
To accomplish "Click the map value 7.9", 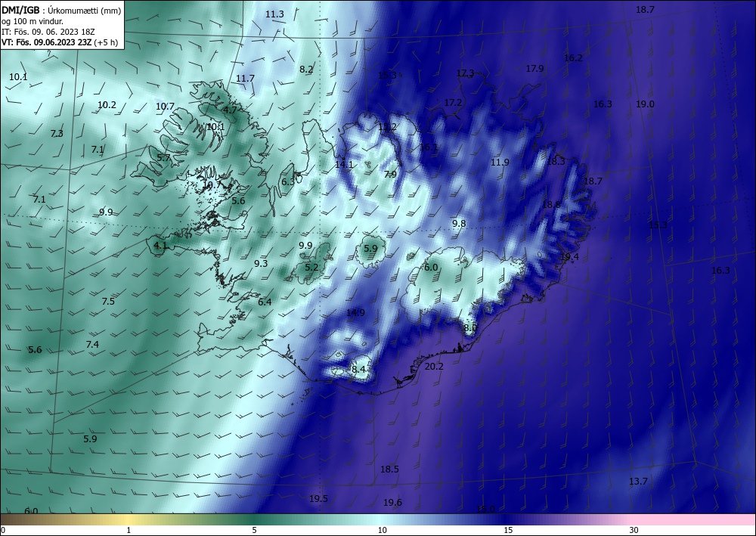I will pos(390,174).
